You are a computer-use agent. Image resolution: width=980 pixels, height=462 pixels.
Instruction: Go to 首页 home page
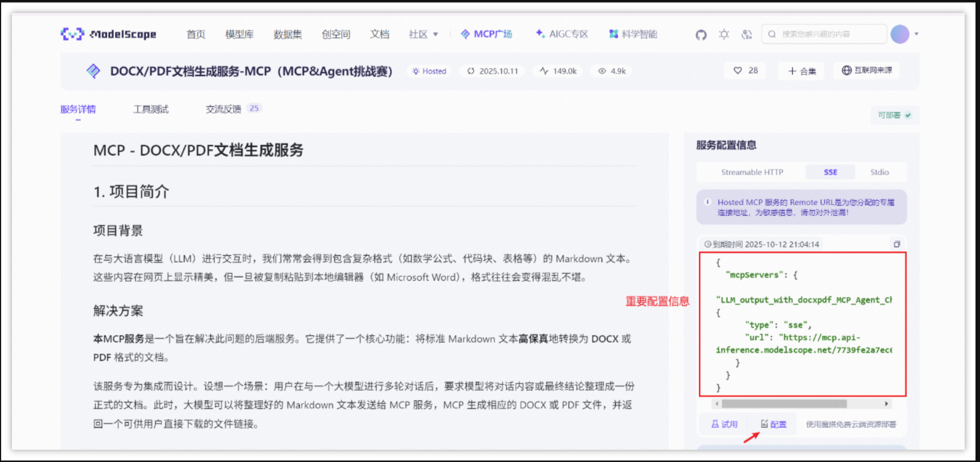(x=196, y=34)
